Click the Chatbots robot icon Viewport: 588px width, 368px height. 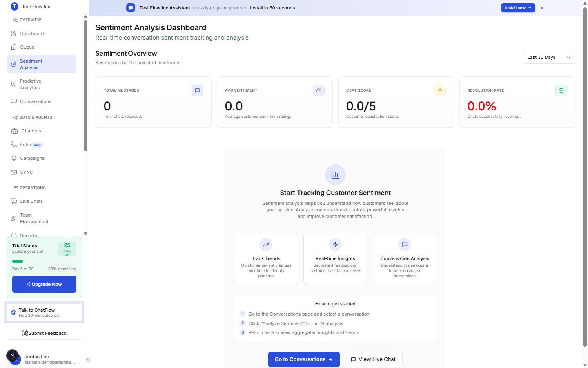(15, 131)
